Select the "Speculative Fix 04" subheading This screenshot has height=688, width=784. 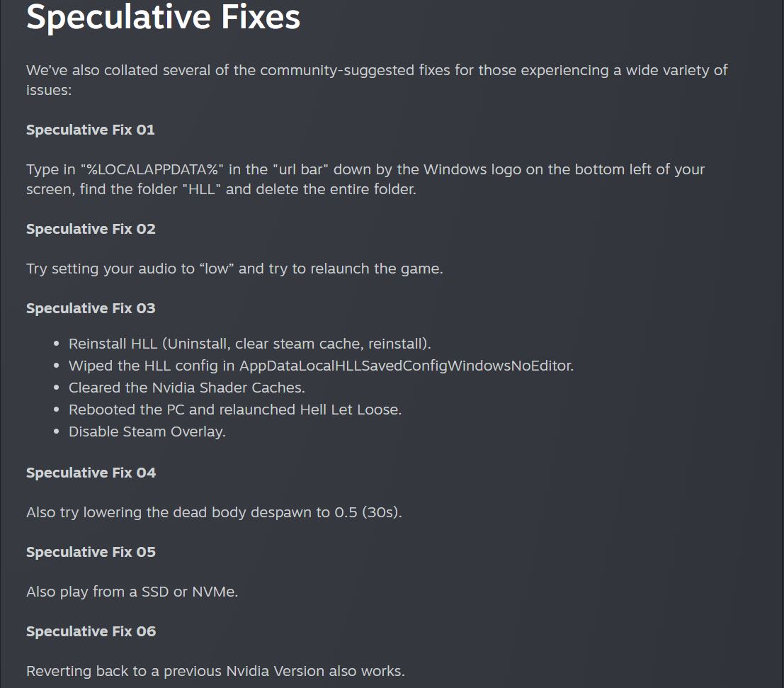click(91, 473)
